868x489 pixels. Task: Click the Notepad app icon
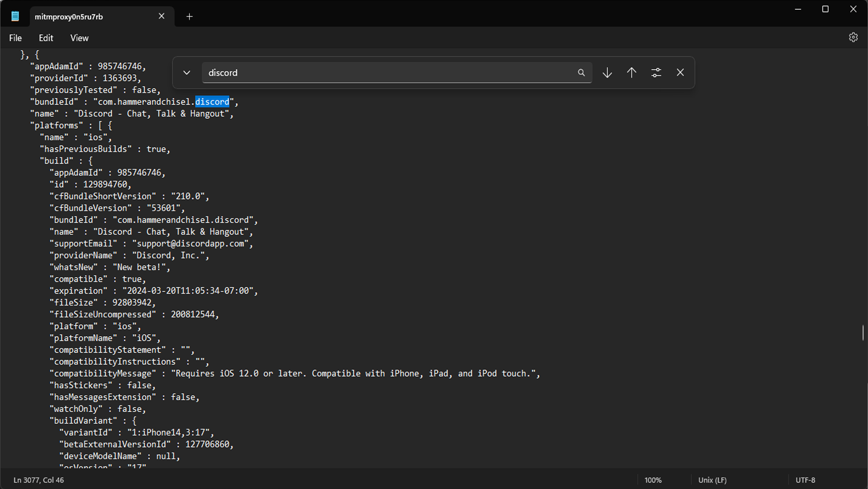(15, 16)
